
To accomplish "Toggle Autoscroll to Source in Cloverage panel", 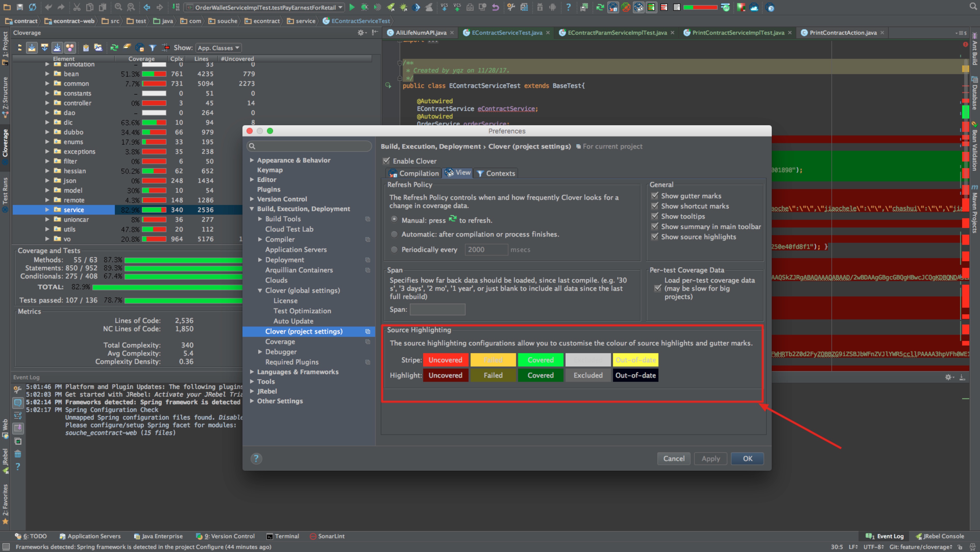I will coord(32,48).
